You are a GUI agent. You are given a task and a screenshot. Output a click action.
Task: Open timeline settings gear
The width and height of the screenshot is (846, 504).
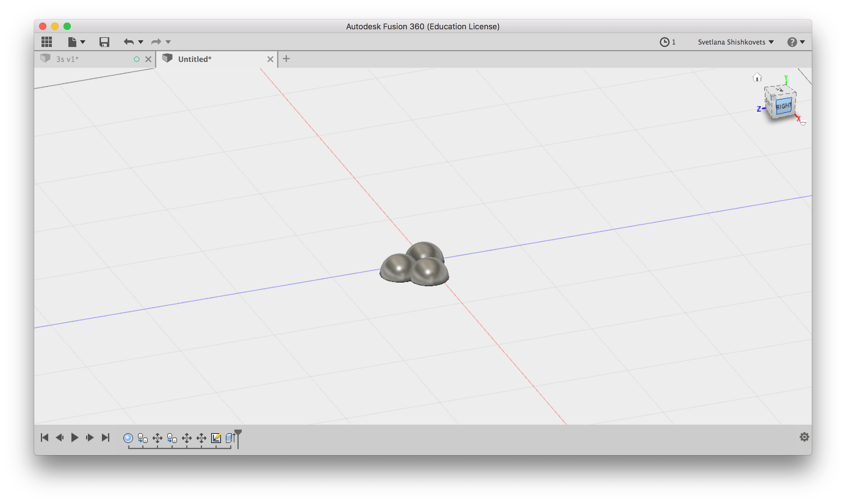pyautogui.click(x=804, y=437)
